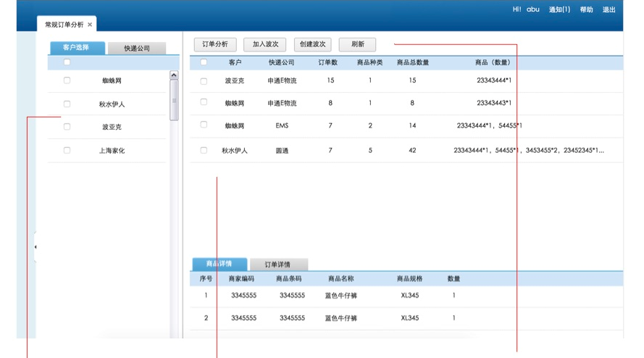Tick the 上海家化 customer checkbox
Viewport: 644px width, 358px height.
(x=67, y=150)
